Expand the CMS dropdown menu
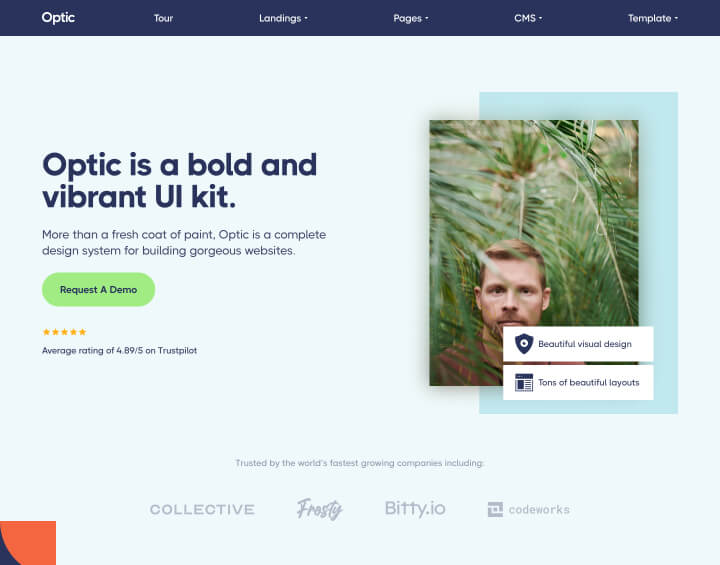 click(x=528, y=18)
